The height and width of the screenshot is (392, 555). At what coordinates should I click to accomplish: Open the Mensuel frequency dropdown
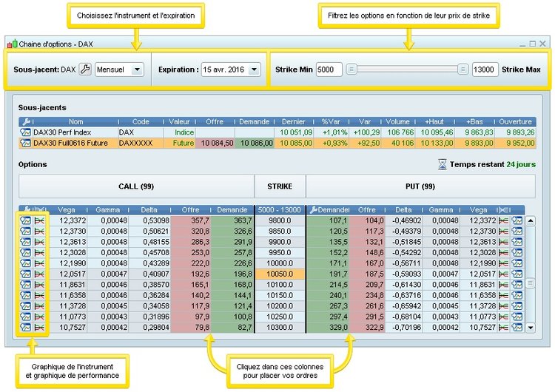[119, 70]
